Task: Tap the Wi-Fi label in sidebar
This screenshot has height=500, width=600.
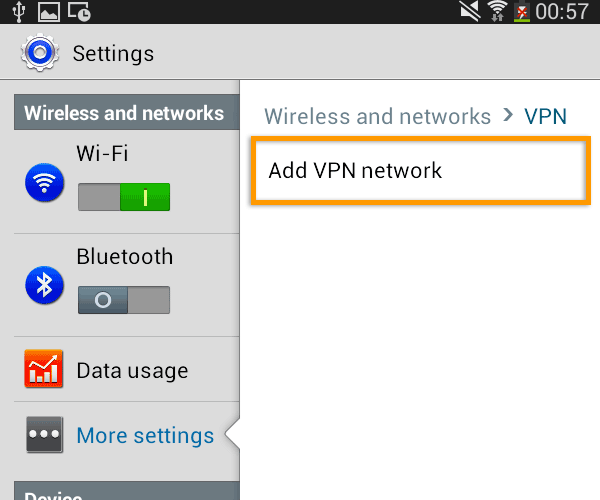Action: click(x=102, y=154)
